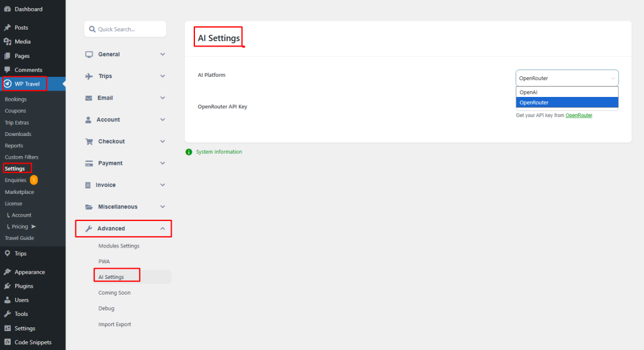644x350 pixels.
Task: Click the green System Information info icon
Action: [x=189, y=152]
